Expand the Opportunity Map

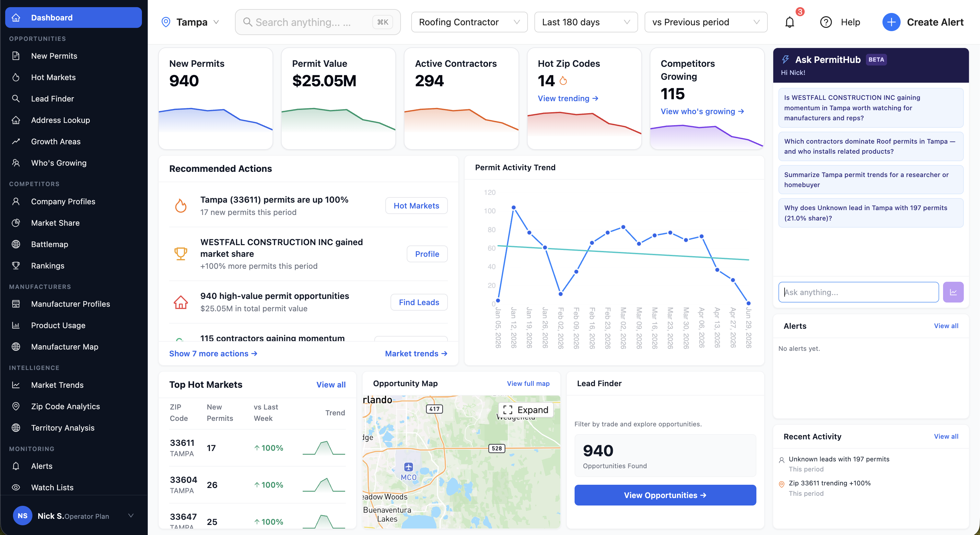tap(525, 410)
